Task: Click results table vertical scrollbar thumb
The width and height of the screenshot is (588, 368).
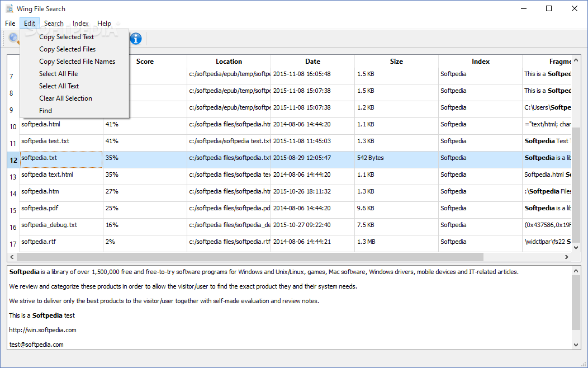Action: (x=576, y=186)
